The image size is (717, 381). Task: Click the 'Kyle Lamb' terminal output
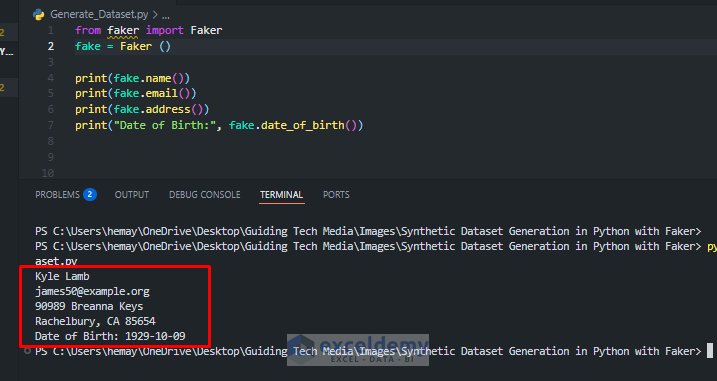62,276
